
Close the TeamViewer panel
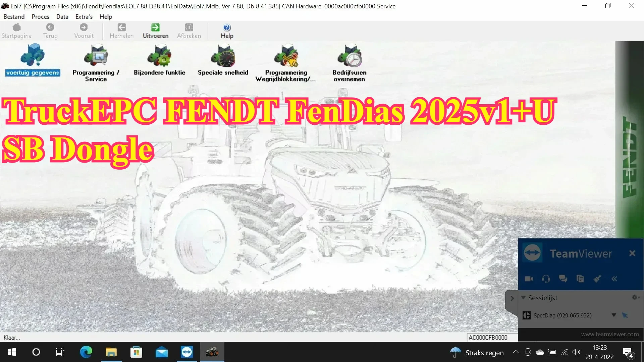[x=632, y=253]
